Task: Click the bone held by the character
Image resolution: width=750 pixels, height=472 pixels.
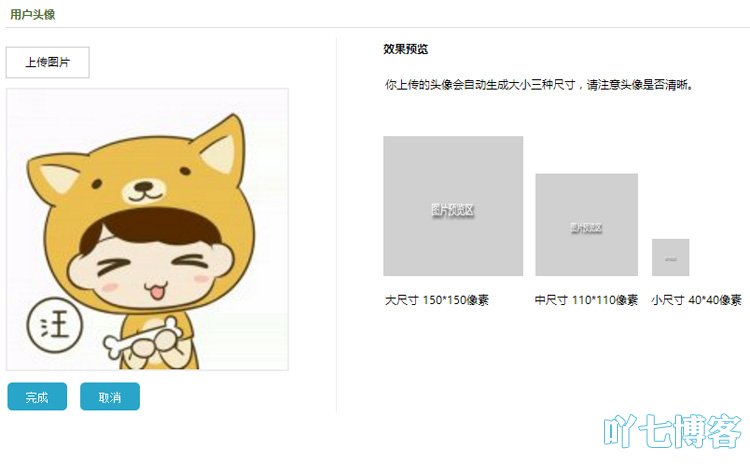Action: tap(142, 337)
